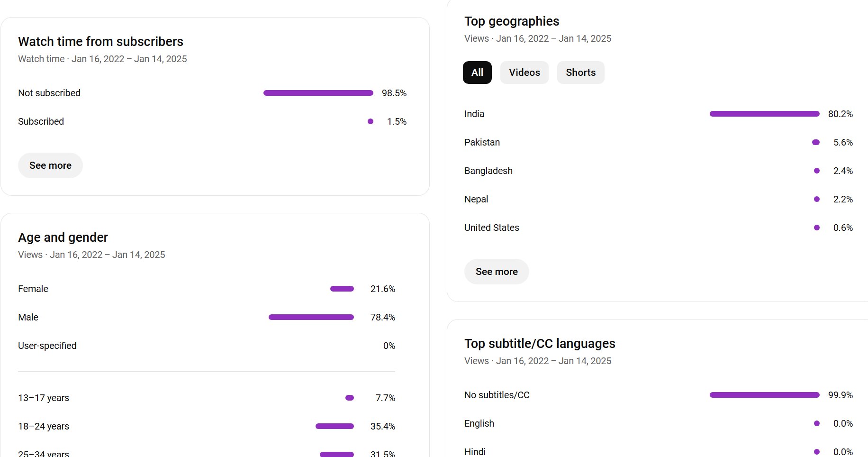Screen dimensions: 868x457
Task: Click the English subtitle language dot
Action: [817, 423]
